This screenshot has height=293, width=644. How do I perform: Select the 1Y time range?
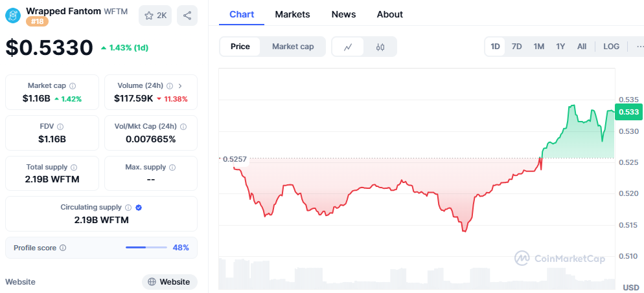point(560,47)
